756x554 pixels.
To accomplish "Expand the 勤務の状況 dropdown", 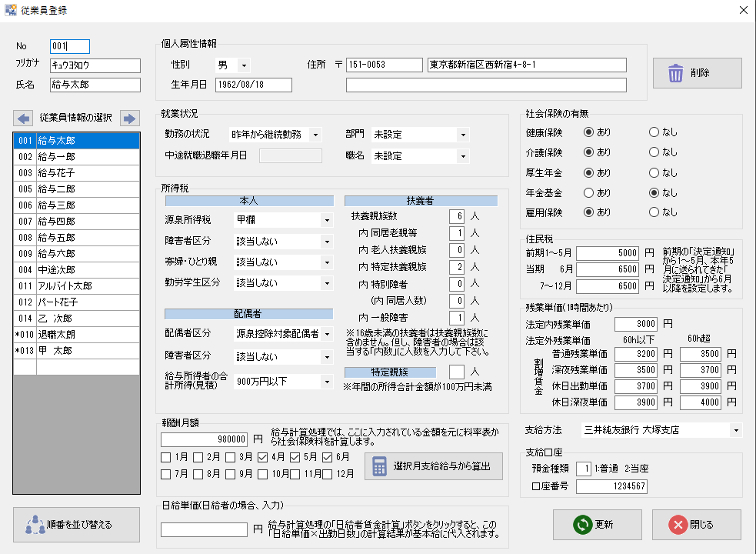I will tap(315, 135).
